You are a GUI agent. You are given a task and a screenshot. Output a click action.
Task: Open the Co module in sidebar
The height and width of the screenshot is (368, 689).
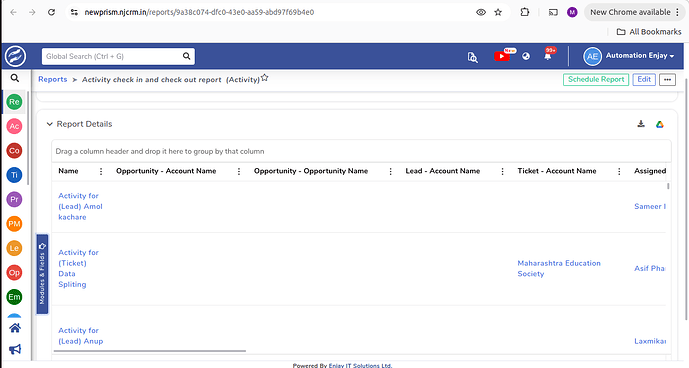14,151
